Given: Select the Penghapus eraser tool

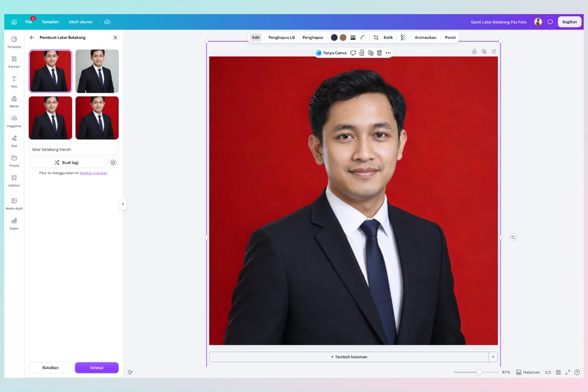Looking at the screenshot, I should 313,37.
